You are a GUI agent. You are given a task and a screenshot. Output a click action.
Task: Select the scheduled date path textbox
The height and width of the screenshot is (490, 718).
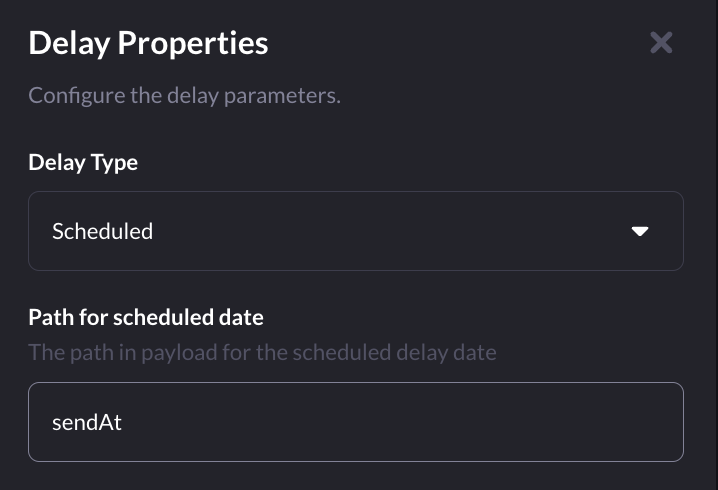pyautogui.click(x=356, y=422)
